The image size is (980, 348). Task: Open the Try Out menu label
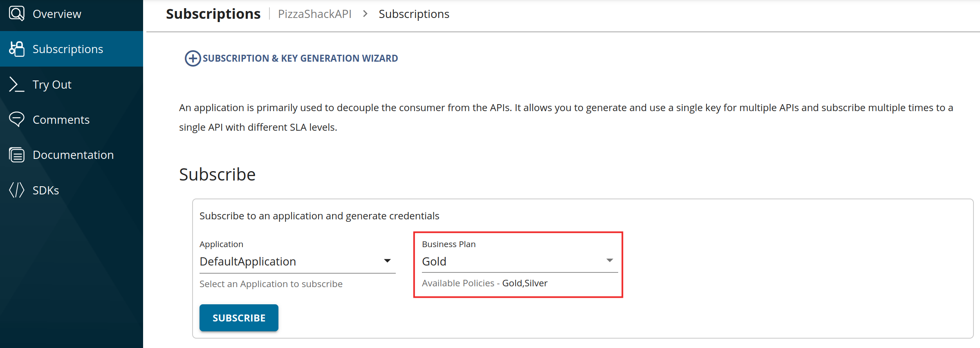(52, 85)
